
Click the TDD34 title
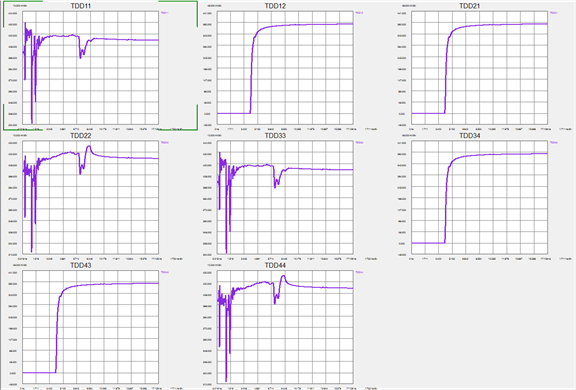[x=469, y=136]
